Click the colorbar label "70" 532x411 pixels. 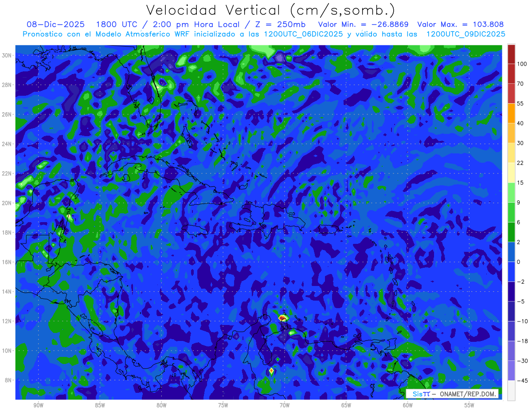pyautogui.click(x=520, y=84)
